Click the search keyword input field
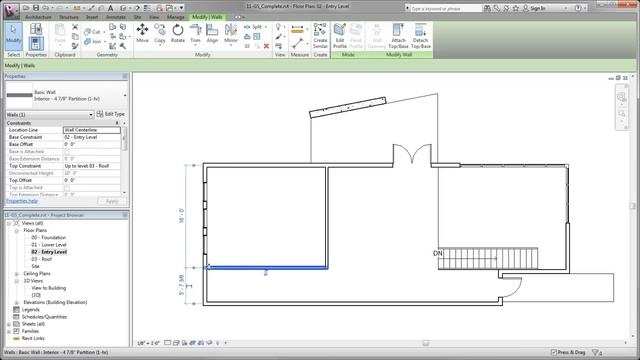This screenshot has height=360, width=640. point(447,8)
